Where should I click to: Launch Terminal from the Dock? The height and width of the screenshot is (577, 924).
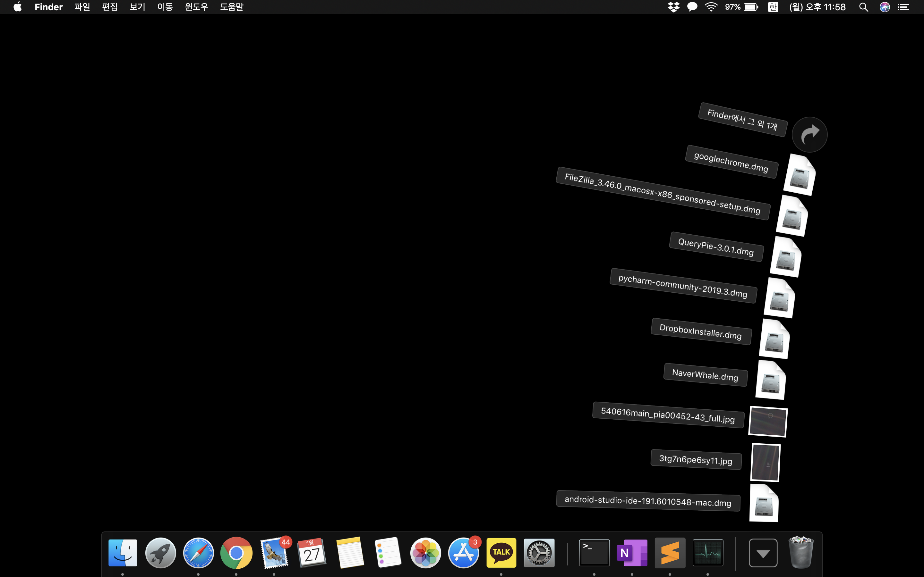click(x=594, y=553)
